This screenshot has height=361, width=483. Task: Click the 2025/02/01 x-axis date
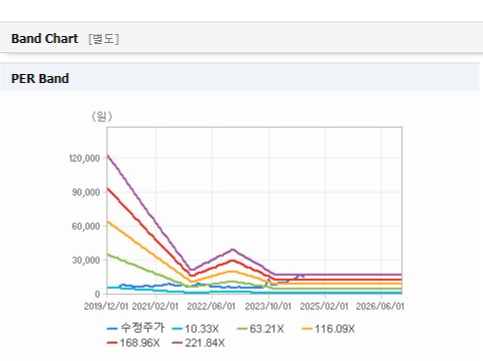tap(324, 306)
